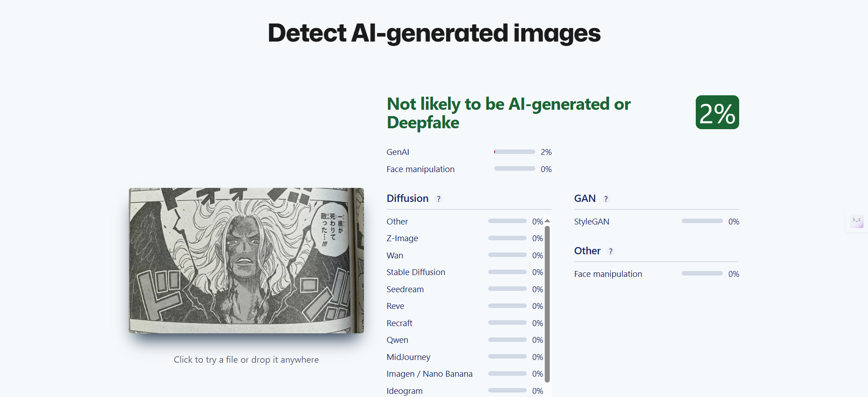Click the 'Other' row in Diffusion list
The height and width of the screenshot is (397, 868).
(x=465, y=221)
